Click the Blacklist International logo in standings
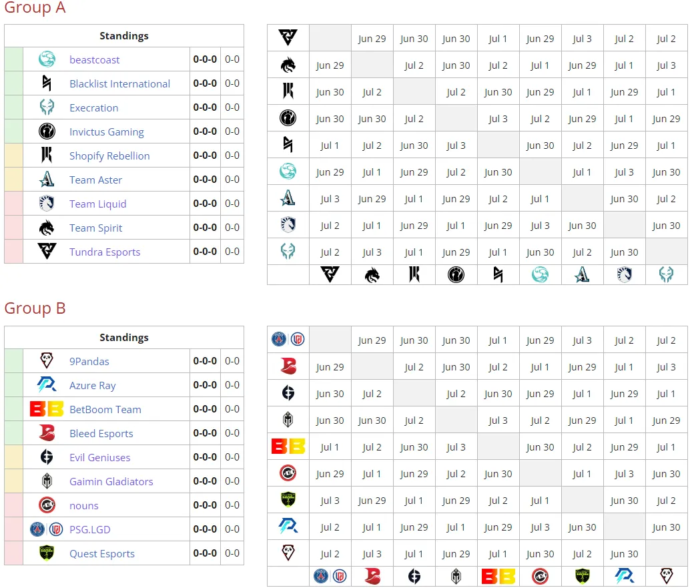 [x=47, y=83]
